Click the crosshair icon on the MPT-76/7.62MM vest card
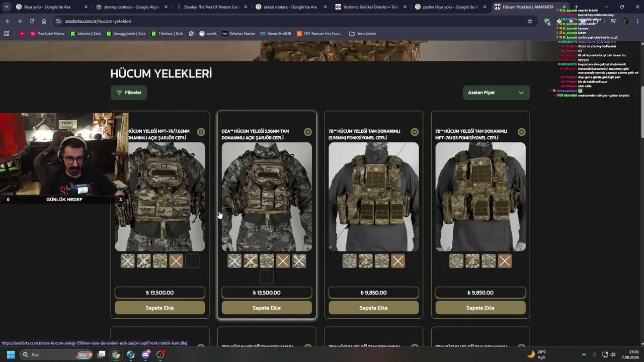 pos(201,132)
